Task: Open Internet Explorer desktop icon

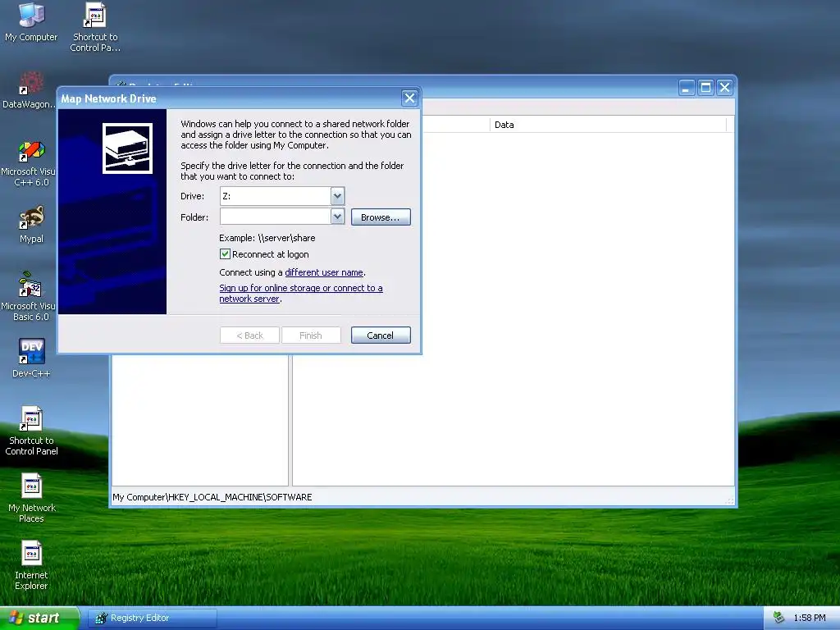Action: [x=31, y=565]
